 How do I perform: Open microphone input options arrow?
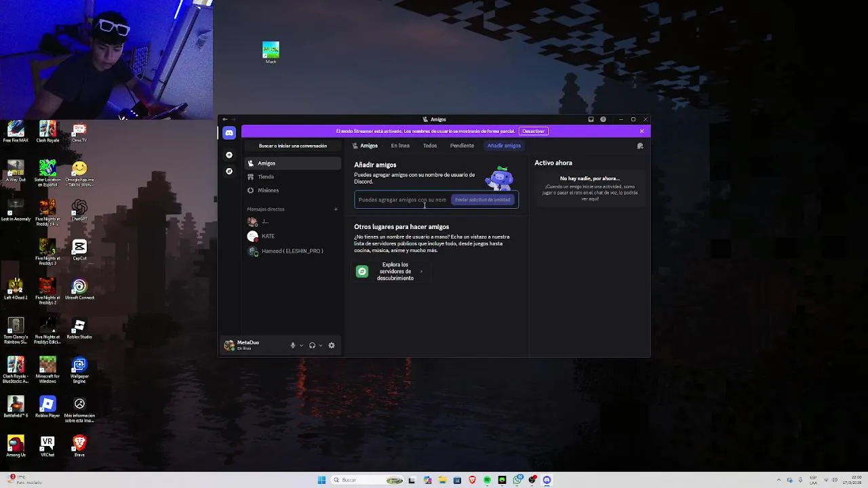coord(301,345)
